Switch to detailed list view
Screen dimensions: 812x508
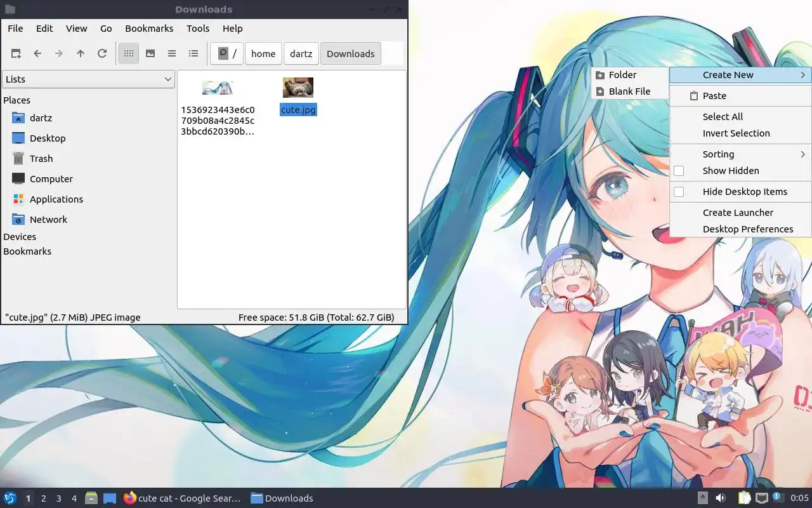coord(193,54)
